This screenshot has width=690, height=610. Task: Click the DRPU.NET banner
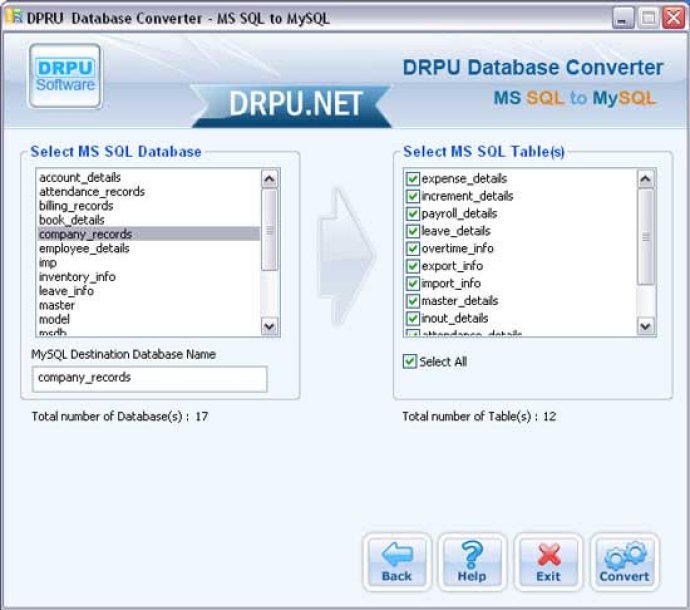click(291, 106)
